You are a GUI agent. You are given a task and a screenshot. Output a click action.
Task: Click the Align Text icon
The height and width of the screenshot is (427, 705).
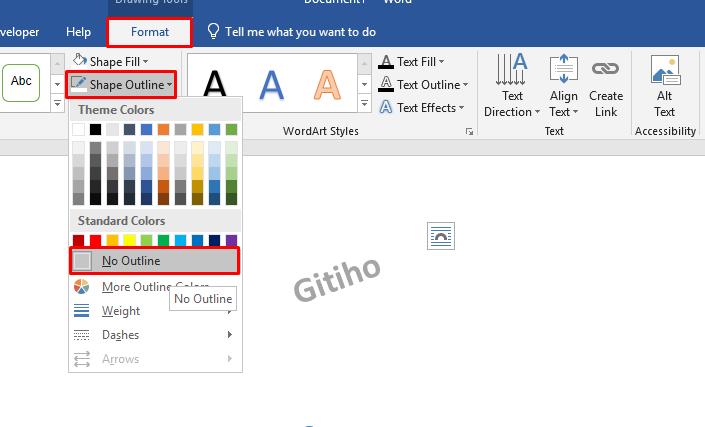coord(563,70)
